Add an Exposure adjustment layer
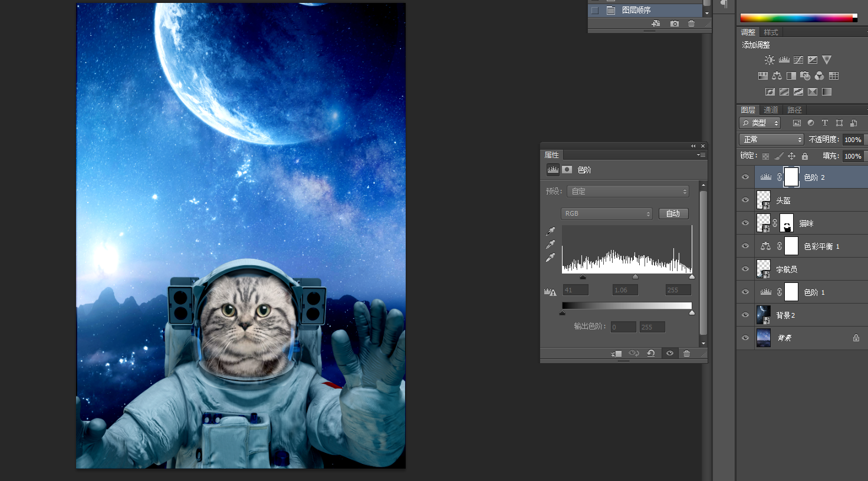This screenshot has height=481, width=868. click(813, 60)
